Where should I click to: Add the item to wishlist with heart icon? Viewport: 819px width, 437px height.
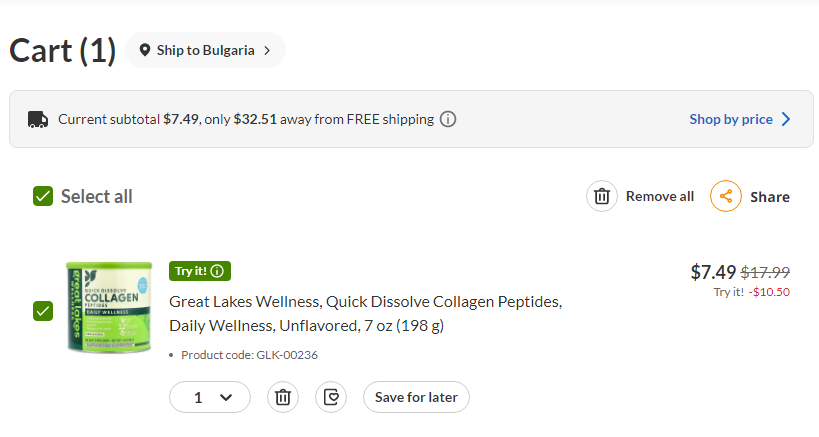[331, 397]
